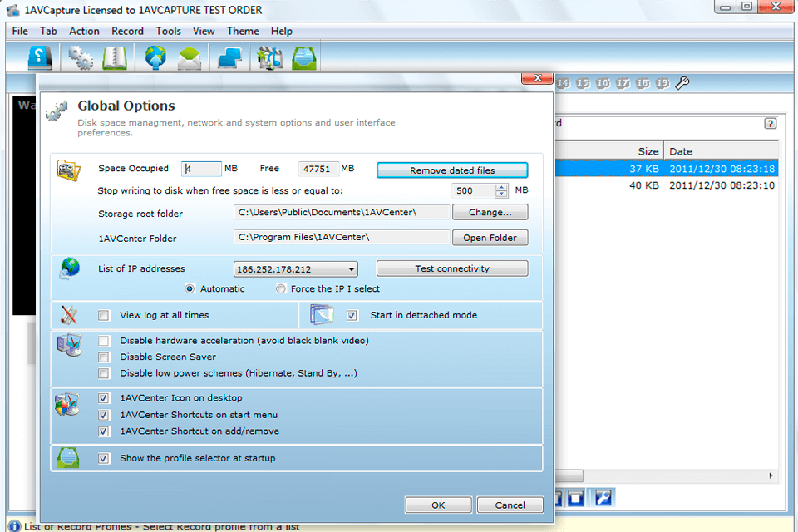
Task: Enable Disable hardware acceleration checkbox
Action: coord(104,341)
